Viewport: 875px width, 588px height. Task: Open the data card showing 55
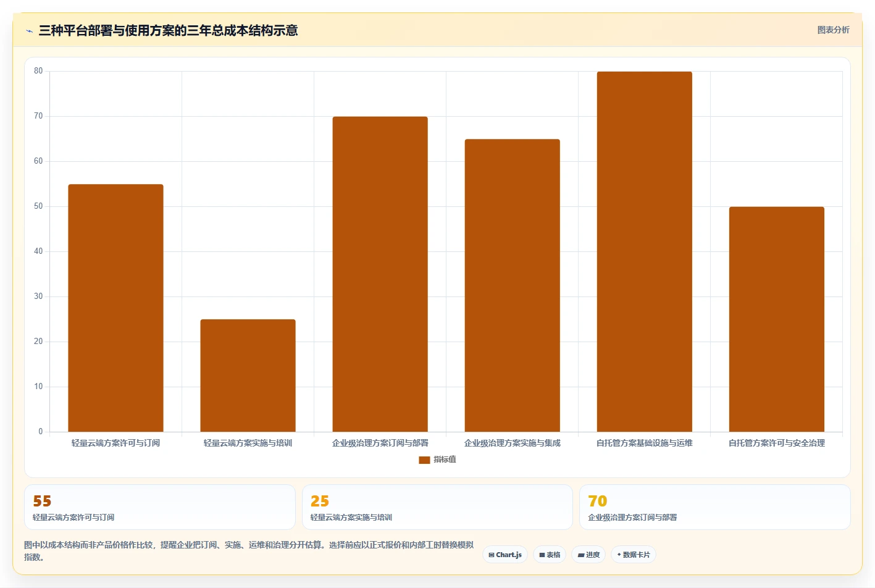160,507
